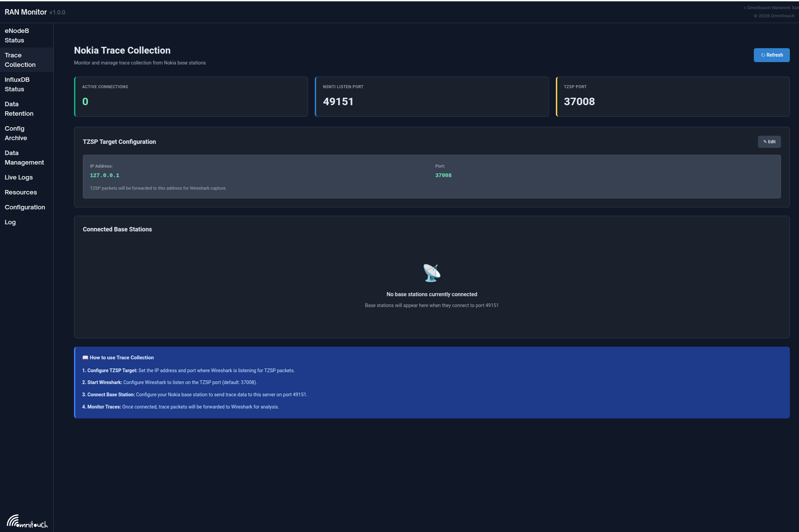
Task: Select the Active Connections count 0
Action: point(85,101)
